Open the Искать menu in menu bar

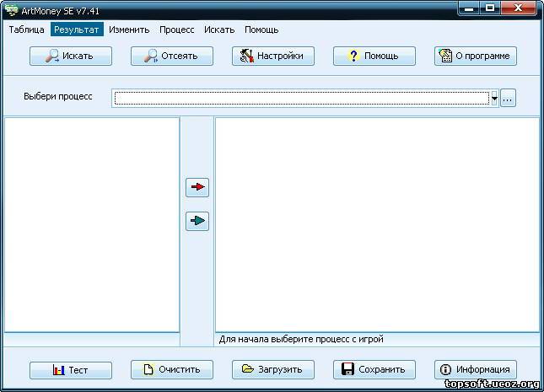click(219, 30)
